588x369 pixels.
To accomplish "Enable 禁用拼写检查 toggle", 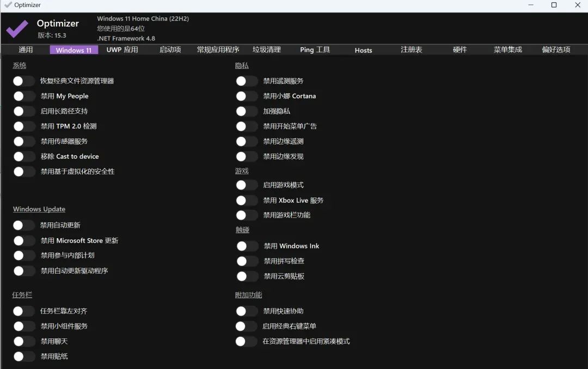I will (247, 261).
